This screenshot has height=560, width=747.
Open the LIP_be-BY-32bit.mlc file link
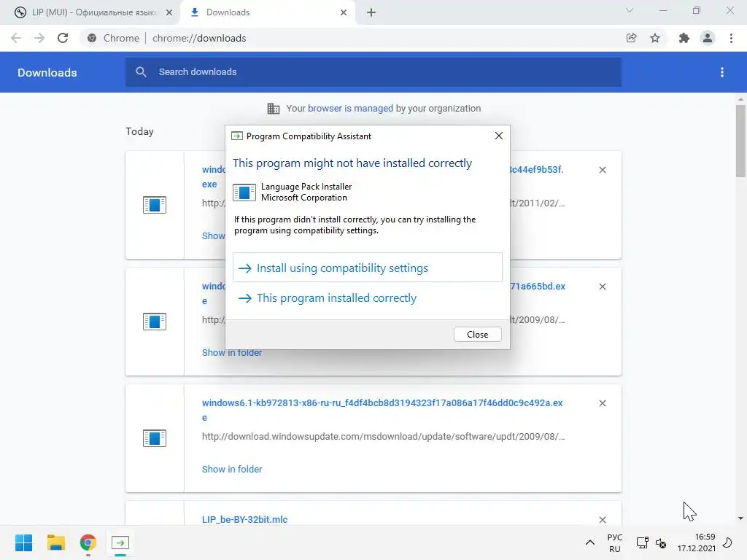(x=245, y=519)
